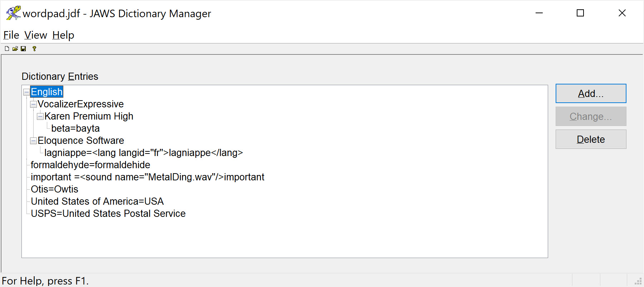Collapse the VocalizerExpressive branch

[33, 104]
